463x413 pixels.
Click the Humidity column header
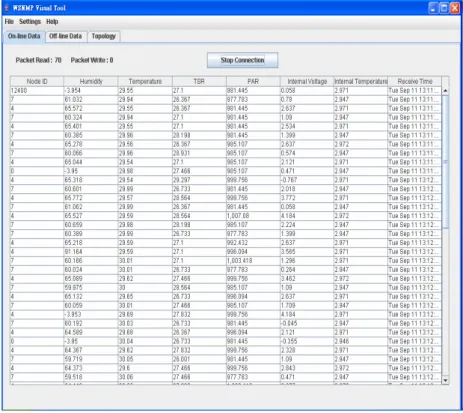(91, 81)
